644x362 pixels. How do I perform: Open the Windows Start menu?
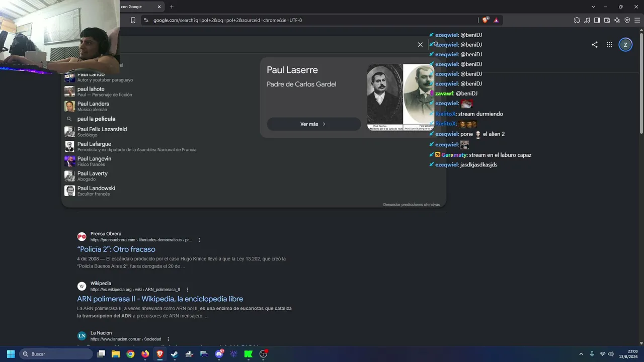[x=11, y=354]
